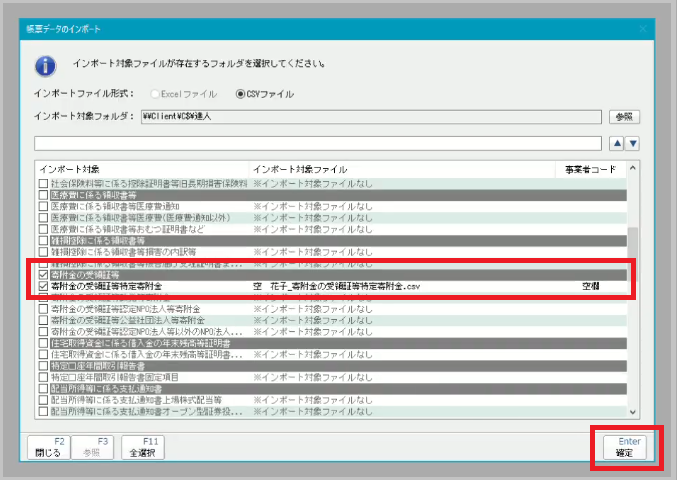This screenshot has height=480, width=677.
Task: Check 配当所得等に係る支払通知書オープン型証券投... checkbox
Action: (43, 411)
